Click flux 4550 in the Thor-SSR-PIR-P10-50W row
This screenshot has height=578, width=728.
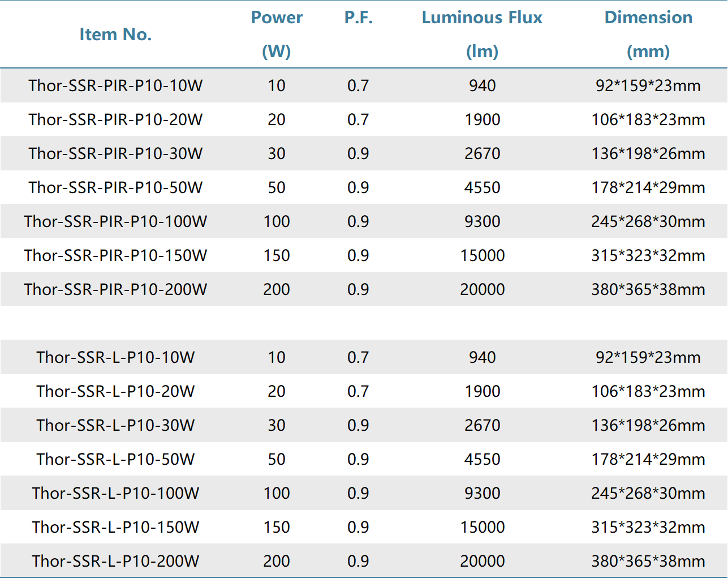pos(483,187)
